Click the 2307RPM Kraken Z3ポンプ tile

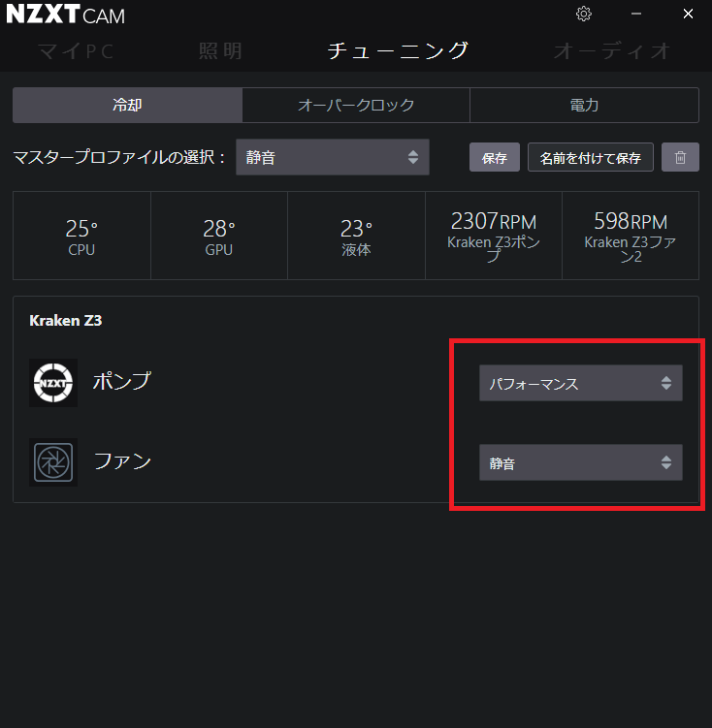coord(494,236)
